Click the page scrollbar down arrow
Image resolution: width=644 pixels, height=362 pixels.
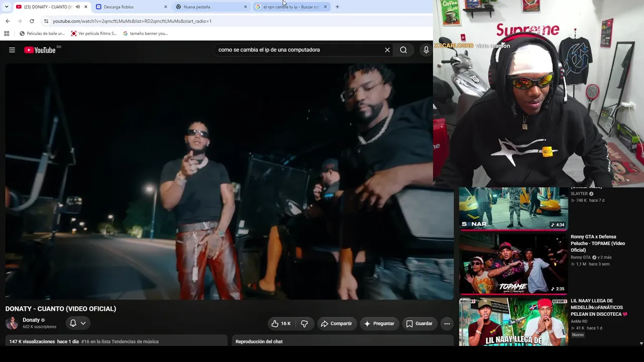pos(641,343)
